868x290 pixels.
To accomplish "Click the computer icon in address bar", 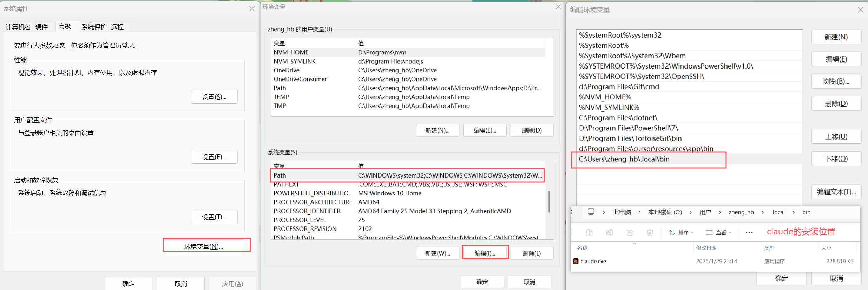I will [x=591, y=212].
